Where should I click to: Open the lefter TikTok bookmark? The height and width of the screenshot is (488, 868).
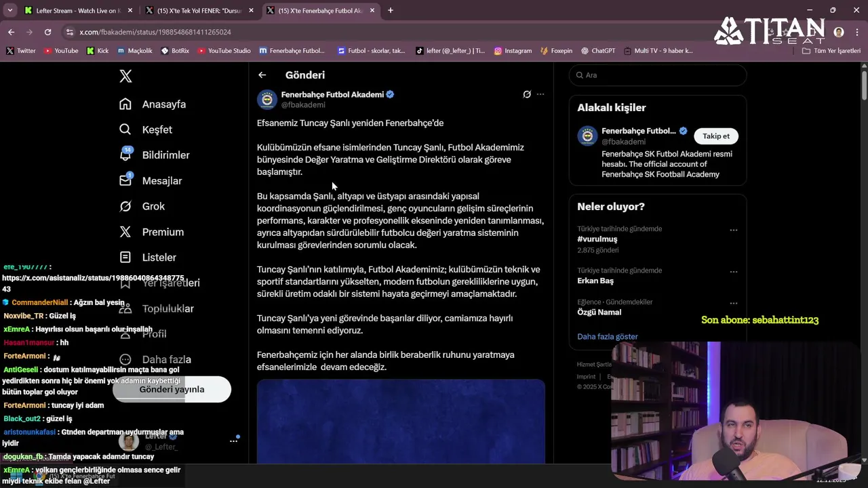click(450, 51)
